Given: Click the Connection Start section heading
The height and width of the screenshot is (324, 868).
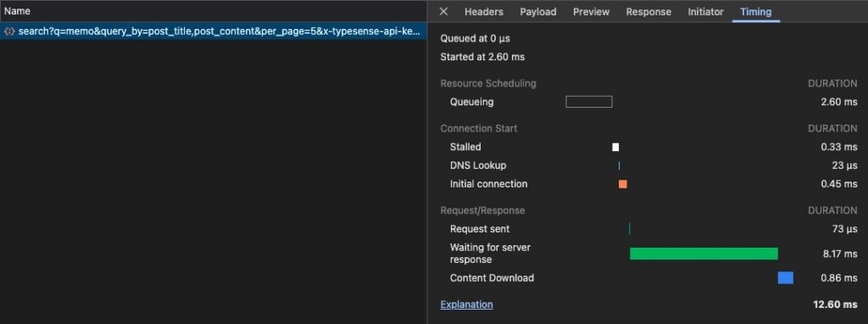Looking at the screenshot, I should (479, 128).
